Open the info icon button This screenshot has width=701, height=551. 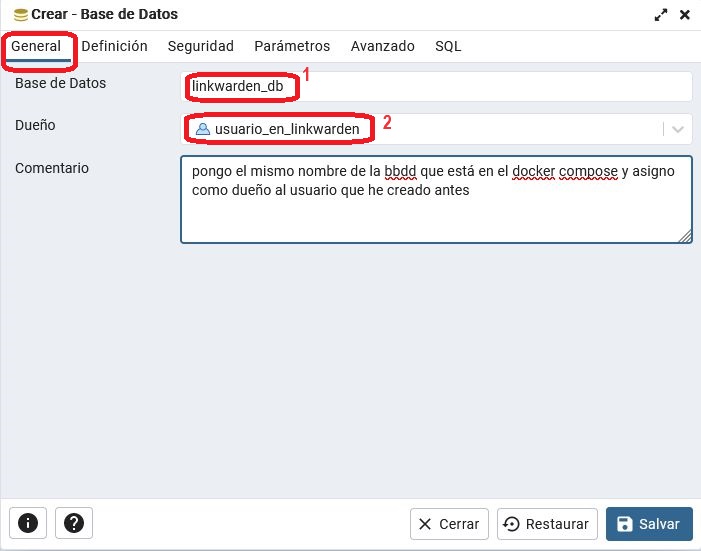[29, 523]
